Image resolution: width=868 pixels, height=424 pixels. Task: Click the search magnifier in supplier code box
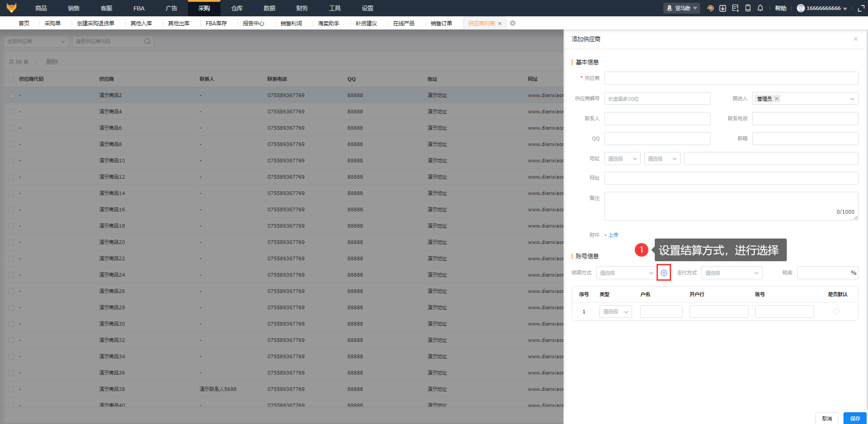147,41
